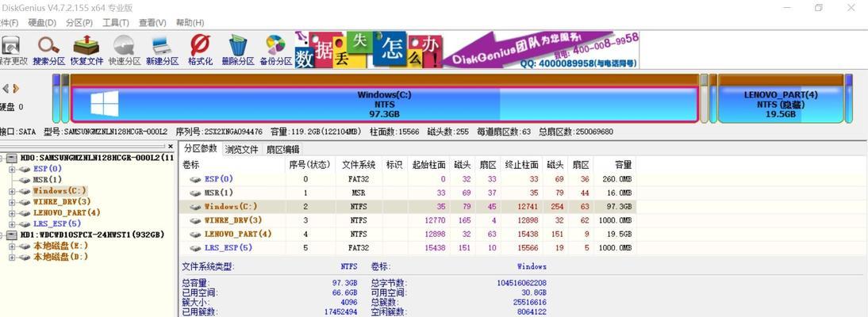The image size is (868, 317).
Task: Click the used space value 66.6GB
Action: (344, 292)
